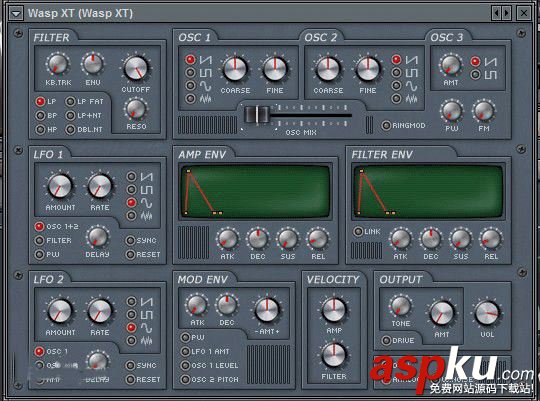Select square waveform for OSC 1
This screenshot has height=401, width=540.
point(190,72)
